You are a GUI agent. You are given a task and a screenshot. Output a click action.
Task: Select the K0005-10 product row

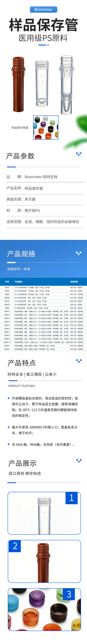(x=43, y=342)
